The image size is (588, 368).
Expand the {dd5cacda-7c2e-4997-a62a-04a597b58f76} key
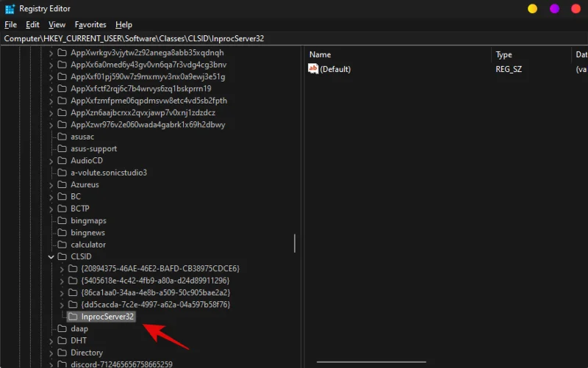tap(62, 305)
